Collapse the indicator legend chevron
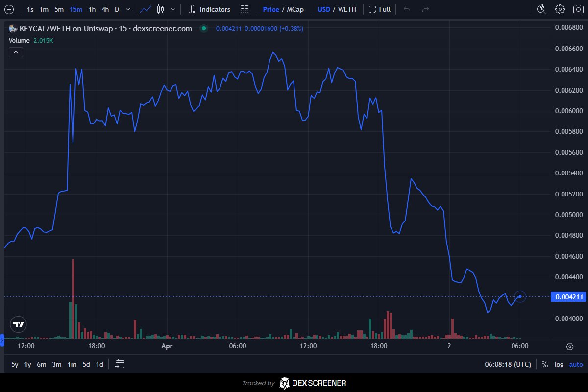 (x=16, y=52)
